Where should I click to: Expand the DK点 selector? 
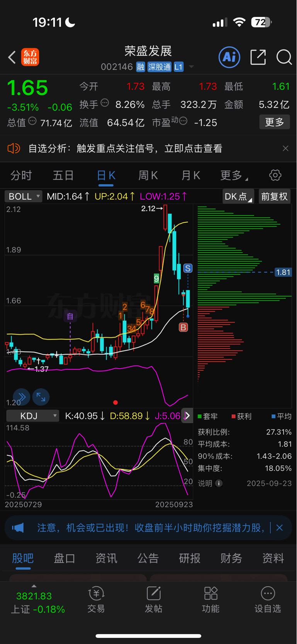tap(238, 196)
